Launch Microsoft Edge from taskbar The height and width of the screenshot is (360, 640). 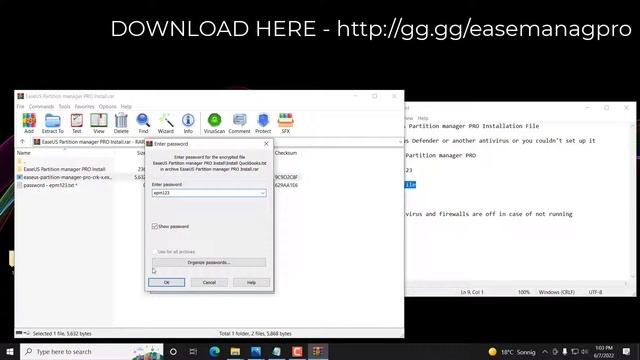(x=215, y=351)
